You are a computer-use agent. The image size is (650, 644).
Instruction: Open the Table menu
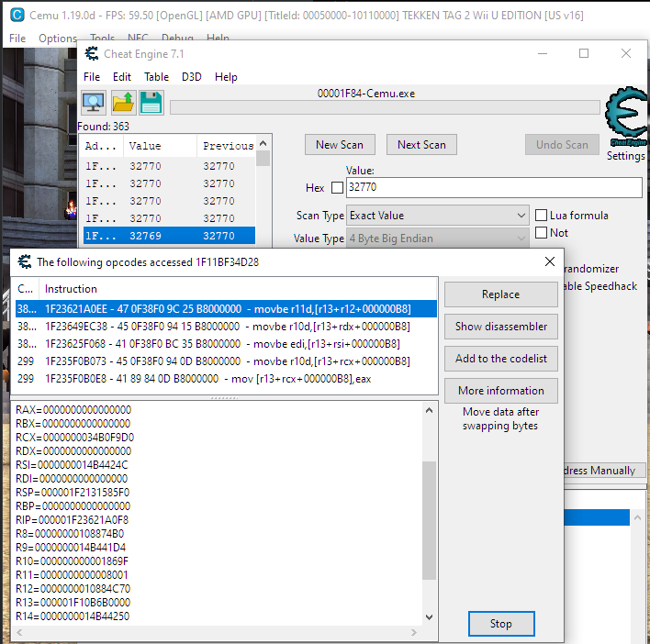click(x=156, y=77)
